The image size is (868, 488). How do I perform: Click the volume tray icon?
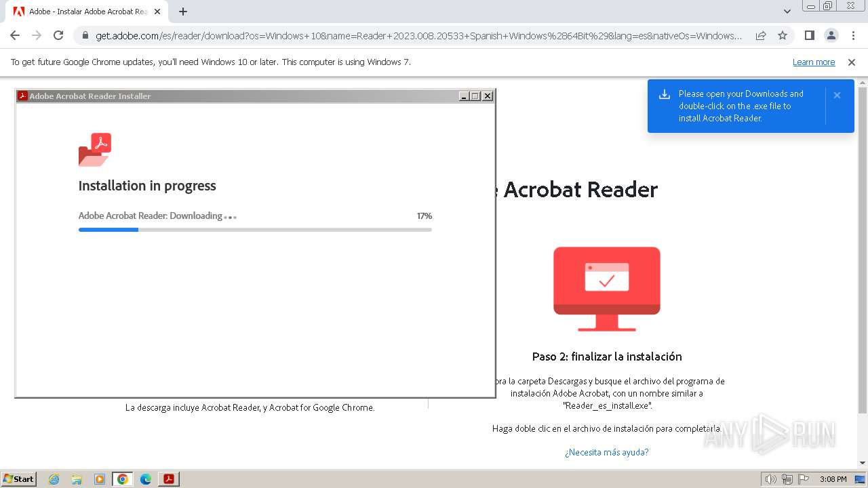pyautogui.click(x=771, y=479)
